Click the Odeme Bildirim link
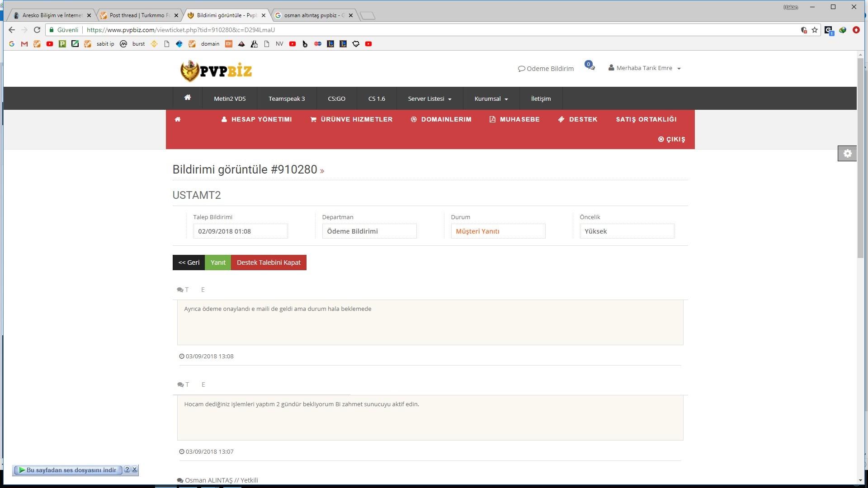The width and height of the screenshot is (868, 488). [546, 69]
